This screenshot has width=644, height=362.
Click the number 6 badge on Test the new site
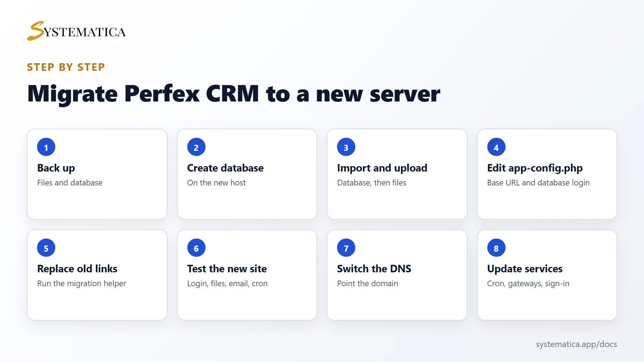(x=196, y=248)
